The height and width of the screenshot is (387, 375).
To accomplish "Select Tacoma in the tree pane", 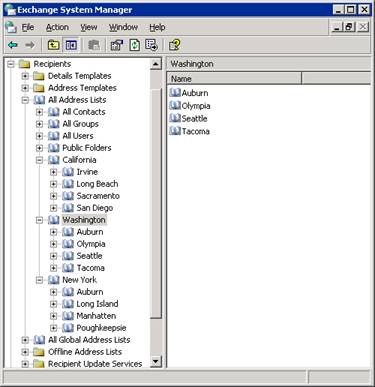I will (90, 268).
